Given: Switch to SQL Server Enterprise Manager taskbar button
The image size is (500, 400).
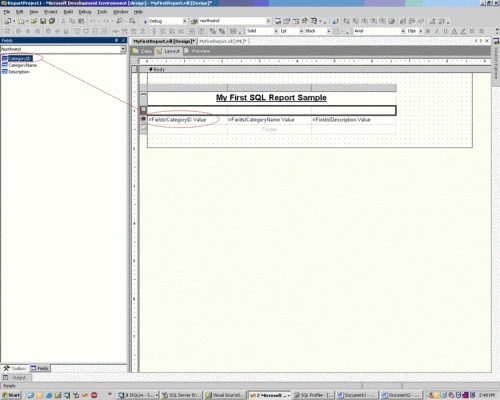Looking at the screenshot, I should (181, 395).
